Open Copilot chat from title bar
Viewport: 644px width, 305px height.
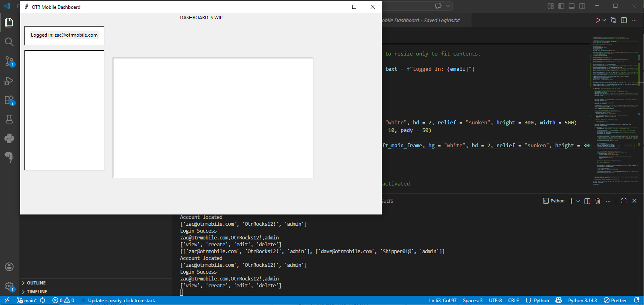[x=438, y=6]
